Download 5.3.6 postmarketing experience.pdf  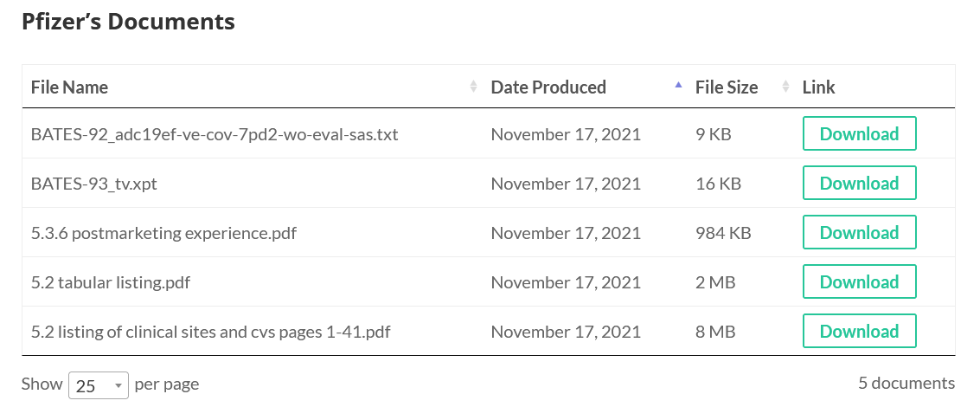(x=860, y=232)
